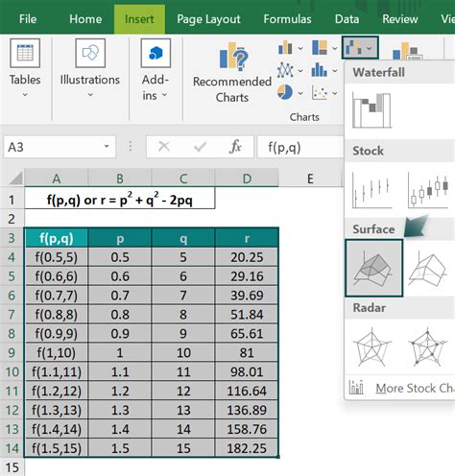Insert a statistic (histogram) chart
455x476 pixels.
click(320, 70)
